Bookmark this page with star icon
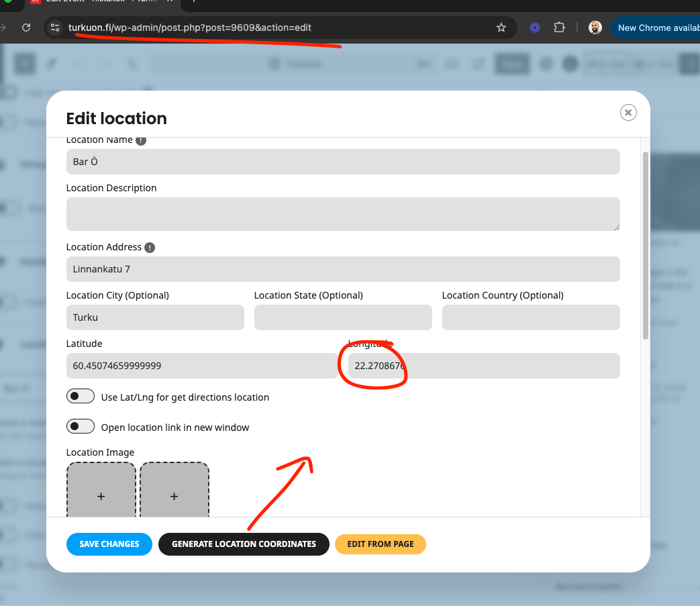 [x=501, y=28]
